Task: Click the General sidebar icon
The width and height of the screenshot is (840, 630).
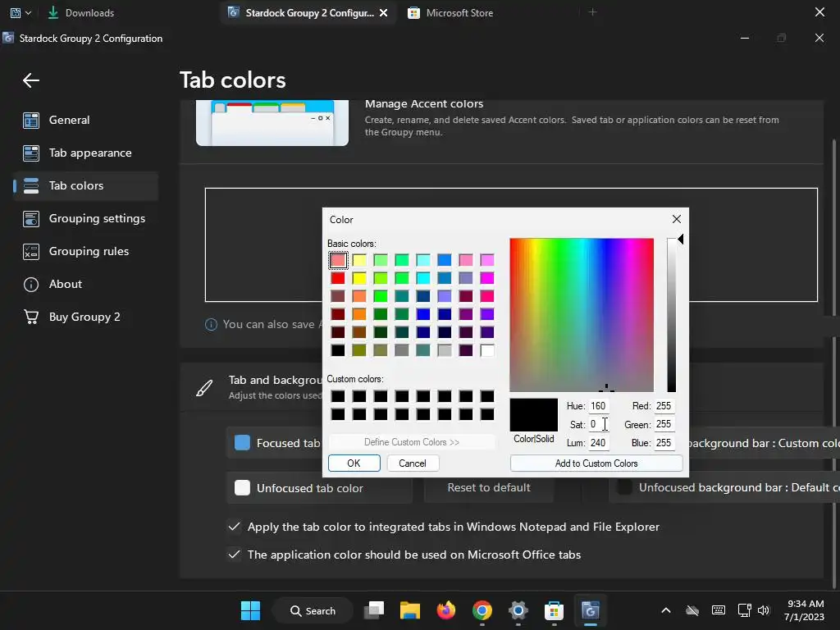Action: 31,120
